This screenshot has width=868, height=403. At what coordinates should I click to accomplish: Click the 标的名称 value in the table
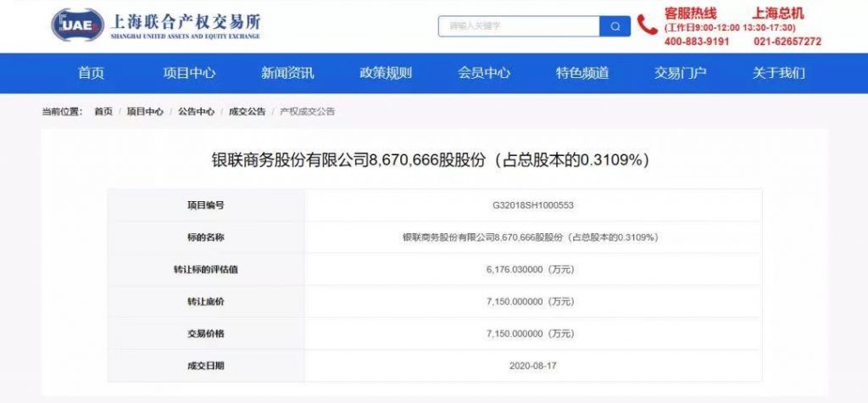tap(530, 238)
